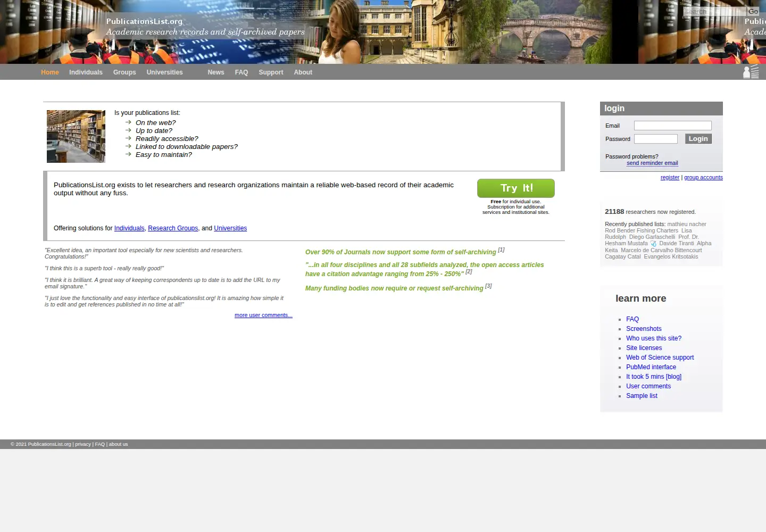Click the PublicationsList.org header title
The image size is (766, 532).
click(x=144, y=21)
